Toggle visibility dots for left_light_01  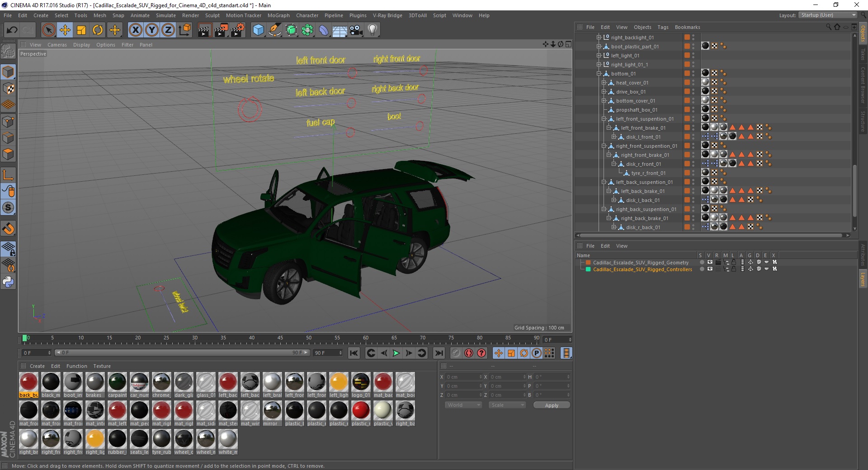coord(693,56)
